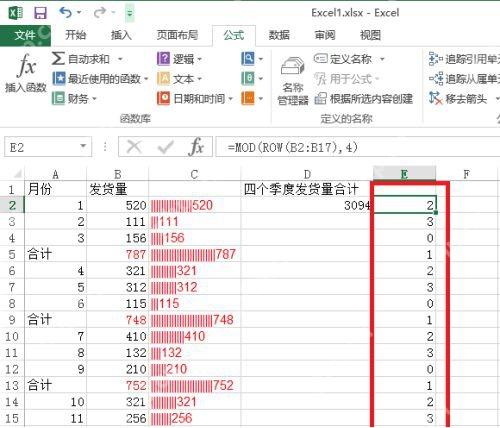The image size is (500, 428).
Task: Select column B header
Action: click(x=117, y=174)
